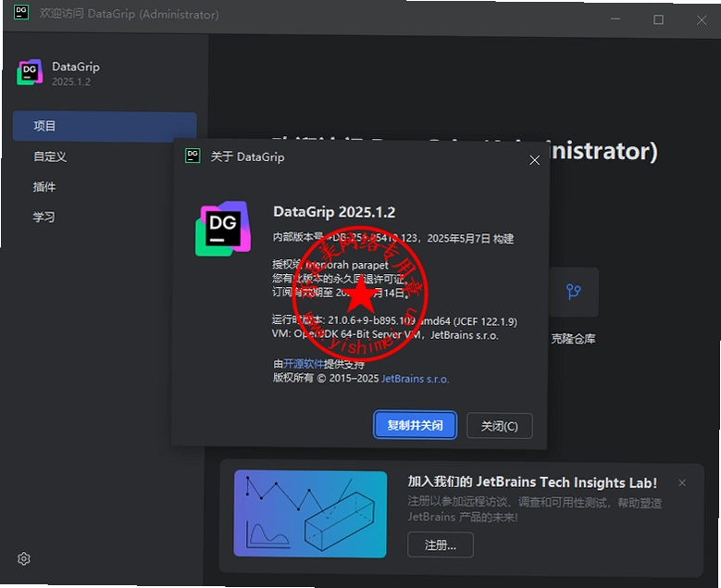Screen dimensions: 721x588
Task: Click the Tech Insights Lab illustration
Action: coord(310,514)
